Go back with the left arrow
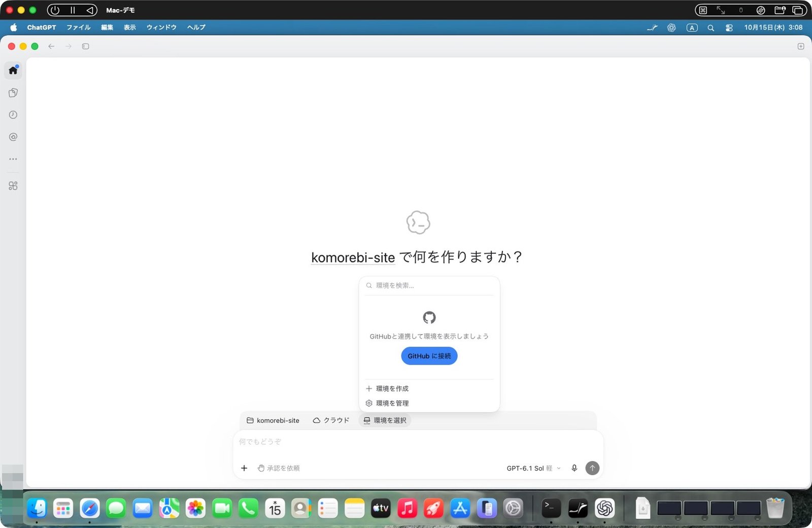The width and height of the screenshot is (812, 528). [51, 46]
